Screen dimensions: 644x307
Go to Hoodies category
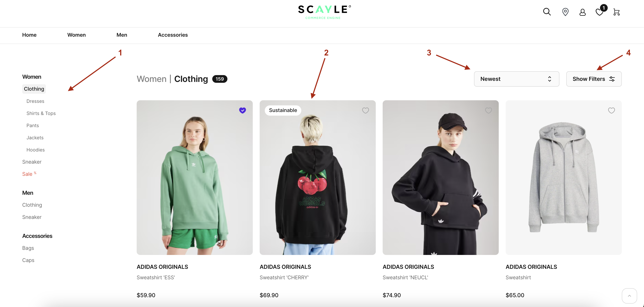coord(35,150)
